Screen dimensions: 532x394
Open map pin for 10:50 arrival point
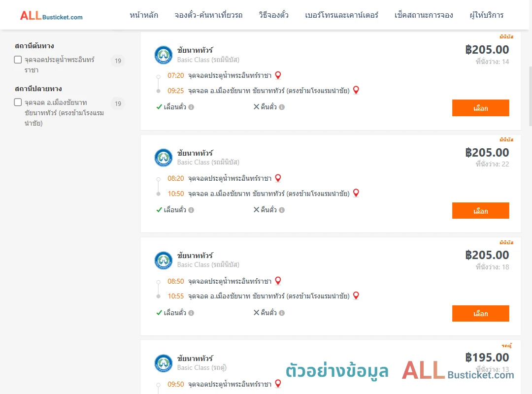coord(356,193)
